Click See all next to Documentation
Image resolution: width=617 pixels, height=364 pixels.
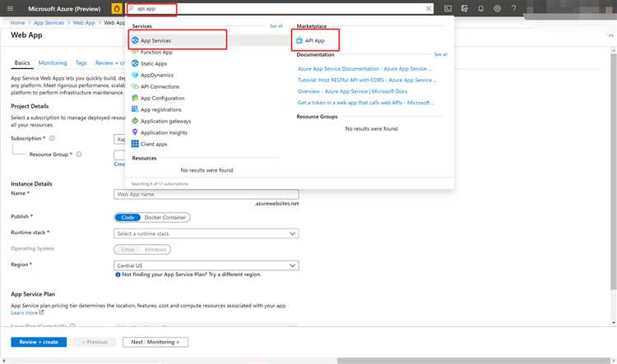[441, 54]
